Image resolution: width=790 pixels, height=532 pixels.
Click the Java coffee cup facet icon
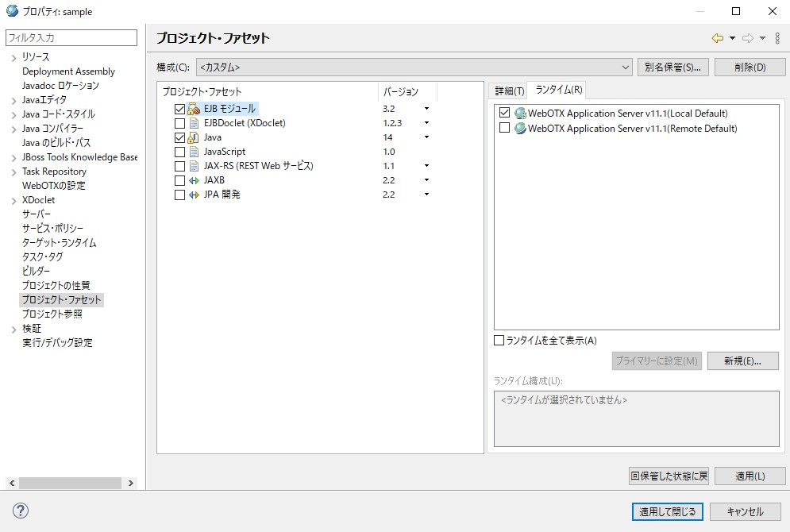194,137
